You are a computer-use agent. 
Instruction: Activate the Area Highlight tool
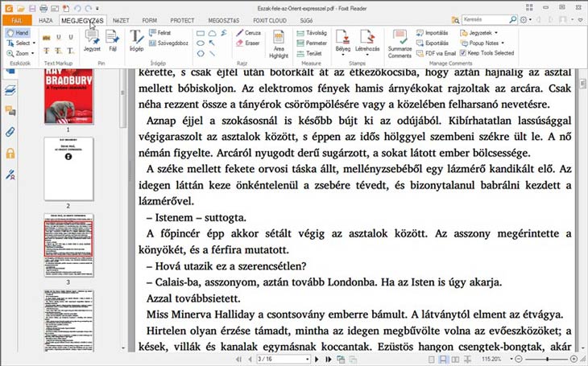click(x=278, y=43)
